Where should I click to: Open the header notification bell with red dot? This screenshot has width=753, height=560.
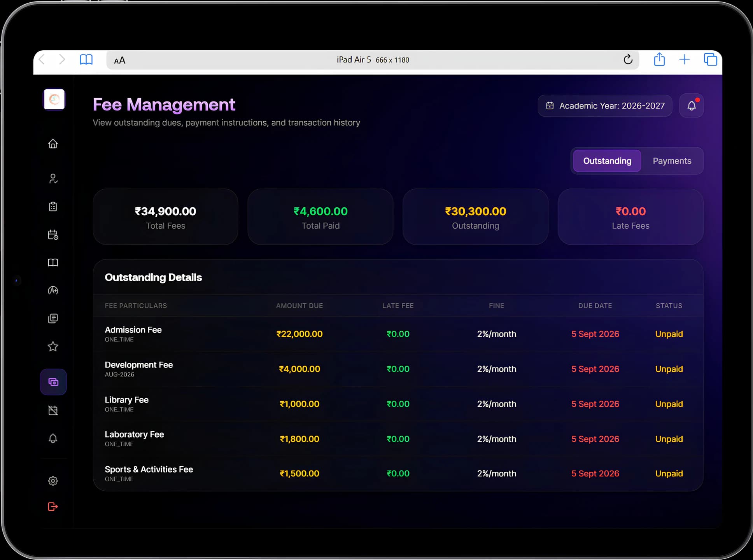(691, 106)
